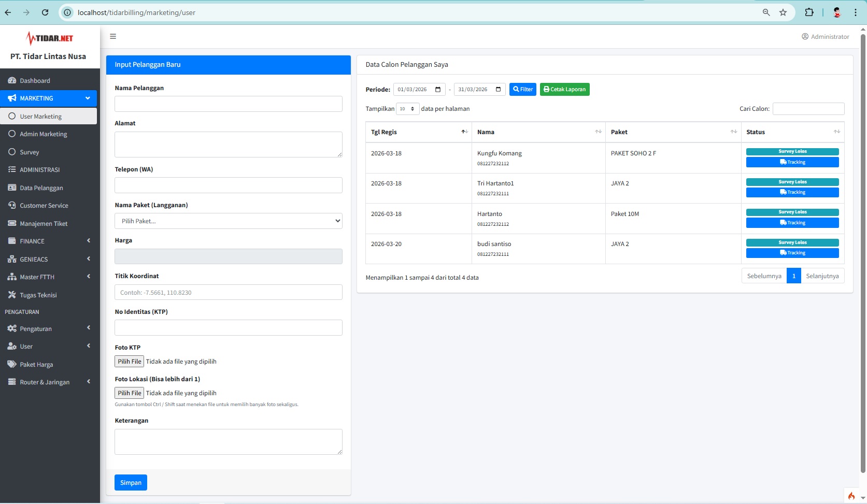Click Tracking for budi santiso

(792, 253)
